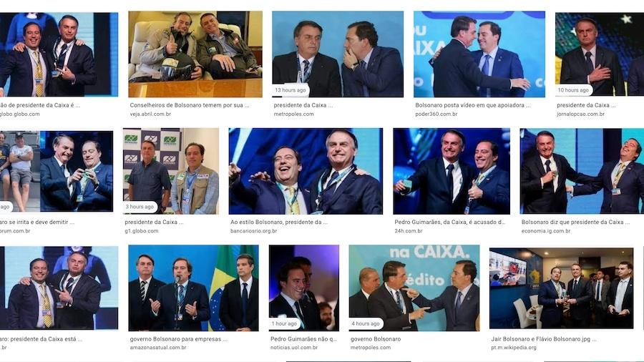644x362 pixels.
Task: Click the '10 hours ago' badge
Action: (x=573, y=90)
